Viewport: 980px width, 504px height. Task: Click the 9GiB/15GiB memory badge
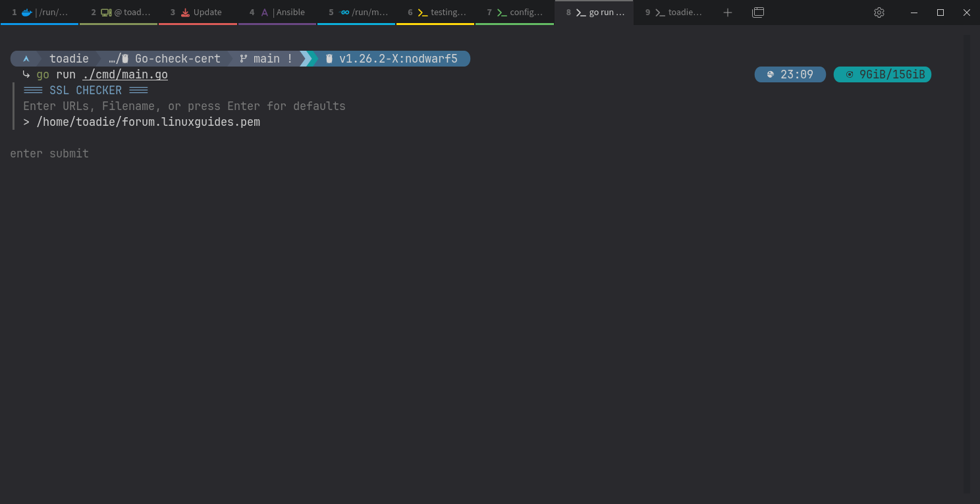(x=883, y=74)
